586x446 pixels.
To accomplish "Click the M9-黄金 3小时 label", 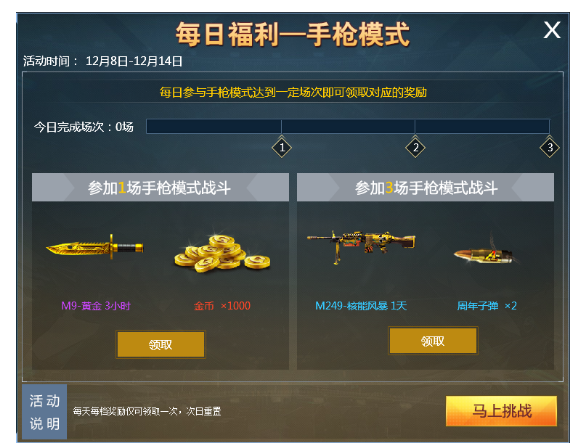I will (x=96, y=306).
